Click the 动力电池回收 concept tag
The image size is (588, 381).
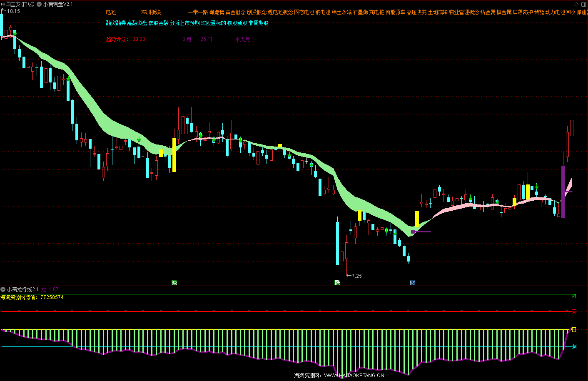coord(560,12)
